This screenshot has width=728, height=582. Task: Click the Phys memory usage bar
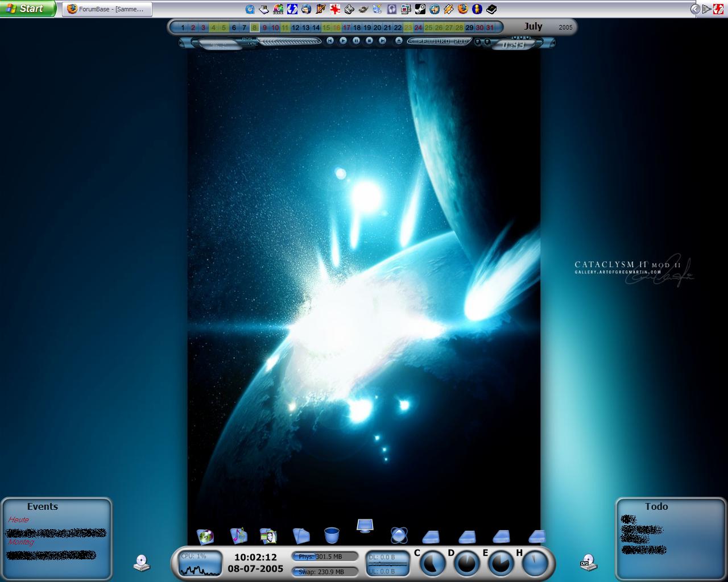point(325,556)
